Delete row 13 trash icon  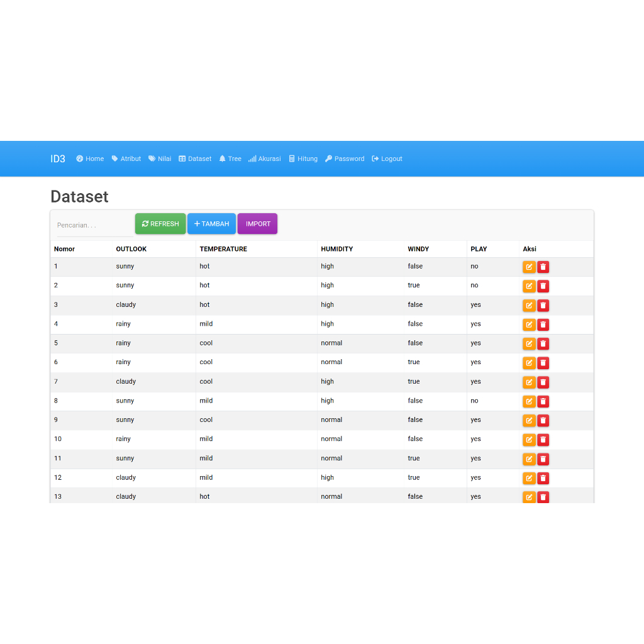(x=543, y=497)
